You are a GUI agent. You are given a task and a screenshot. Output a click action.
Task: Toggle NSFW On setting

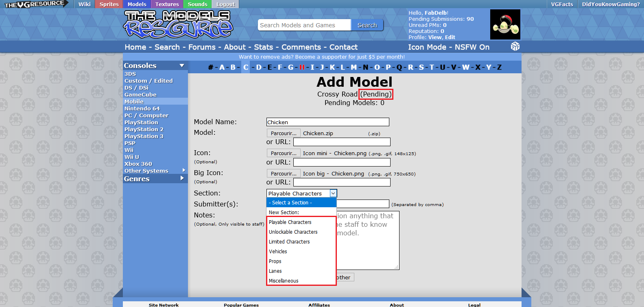tap(472, 47)
